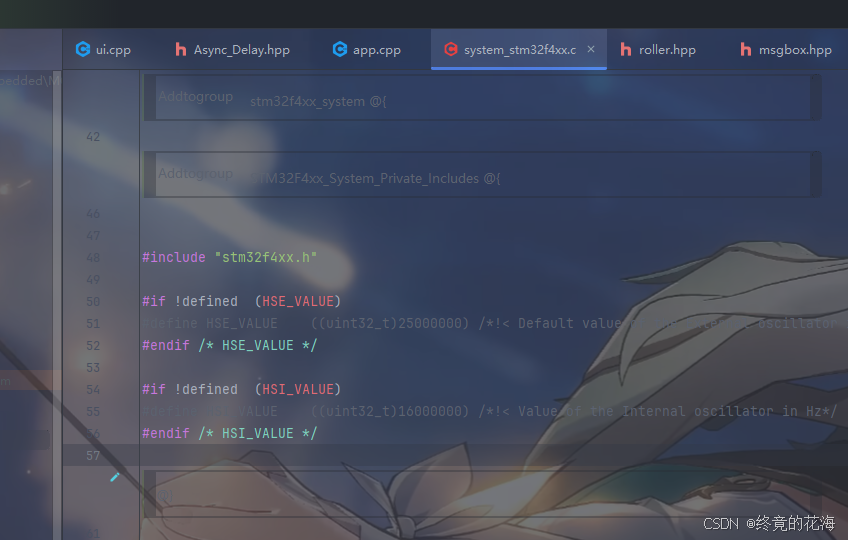848x540 pixels.
Task: Click line number 57 in the gutter
Action: coord(93,456)
